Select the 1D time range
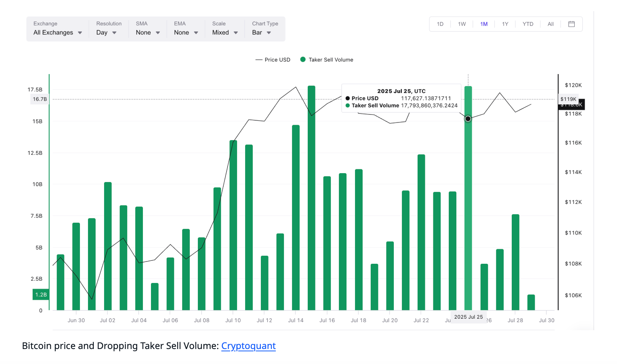 (x=440, y=24)
